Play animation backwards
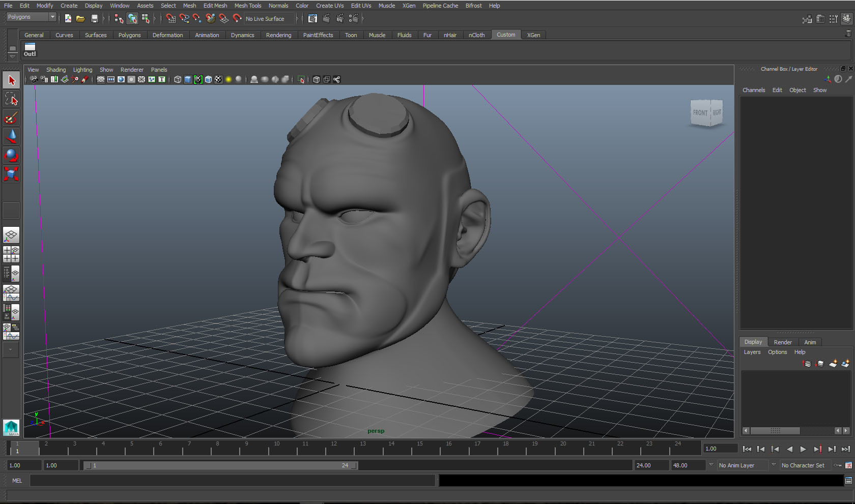The height and width of the screenshot is (504, 855). (x=789, y=449)
